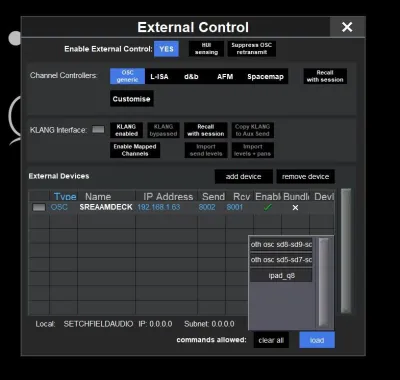Pick ipad_q8 from the preset list
400x380 pixels.
(x=281, y=276)
